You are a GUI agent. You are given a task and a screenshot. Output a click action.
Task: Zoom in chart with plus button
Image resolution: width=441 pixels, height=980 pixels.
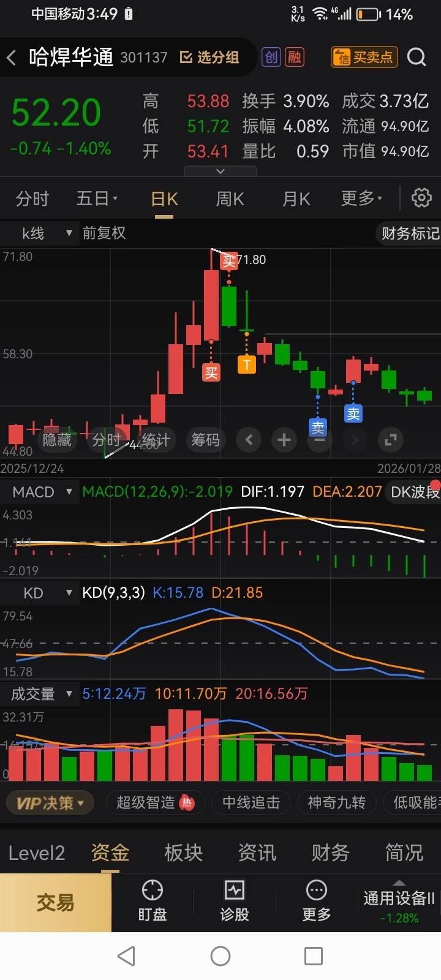pos(284,440)
